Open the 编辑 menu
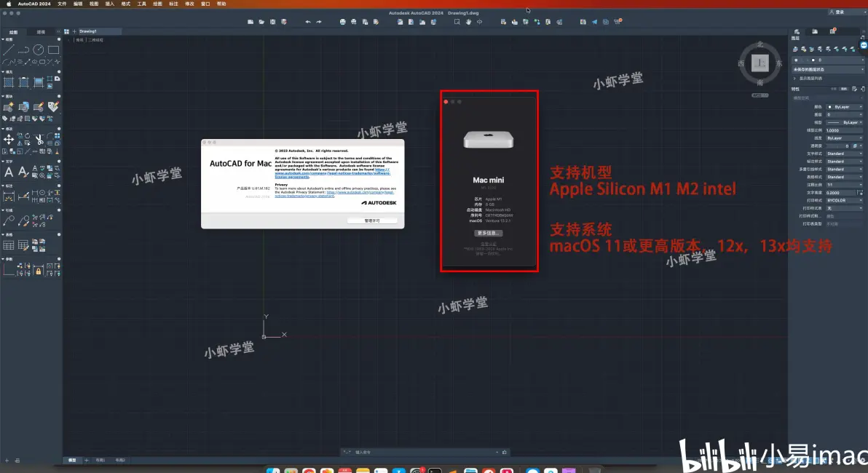The height and width of the screenshot is (473, 868). [x=78, y=4]
